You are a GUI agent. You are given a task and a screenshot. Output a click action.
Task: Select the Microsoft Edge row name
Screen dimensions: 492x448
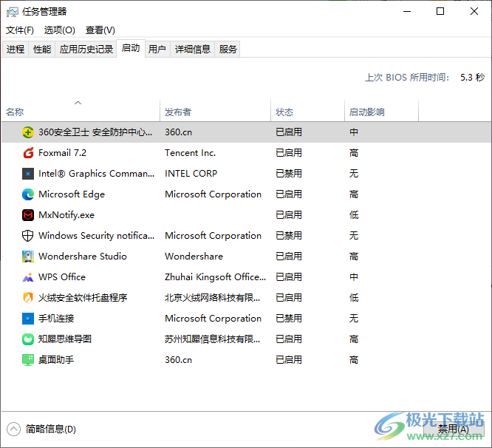pyautogui.click(x=72, y=194)
